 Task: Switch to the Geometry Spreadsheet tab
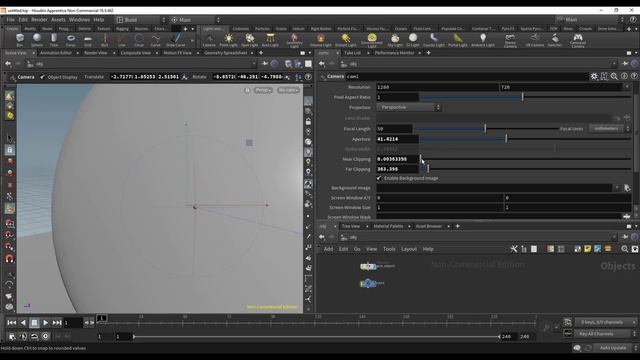click(225, 53)
